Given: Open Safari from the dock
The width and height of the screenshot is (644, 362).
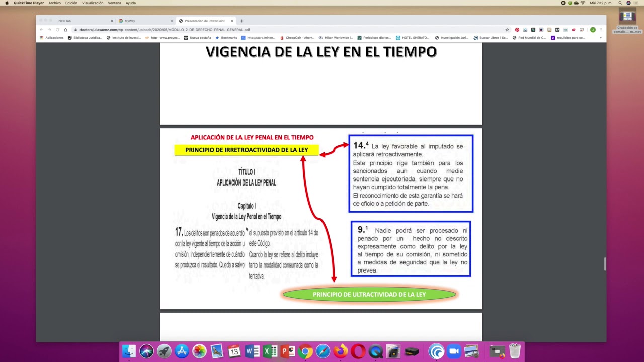Looking at the screenshot, I should tap(323, 351).
